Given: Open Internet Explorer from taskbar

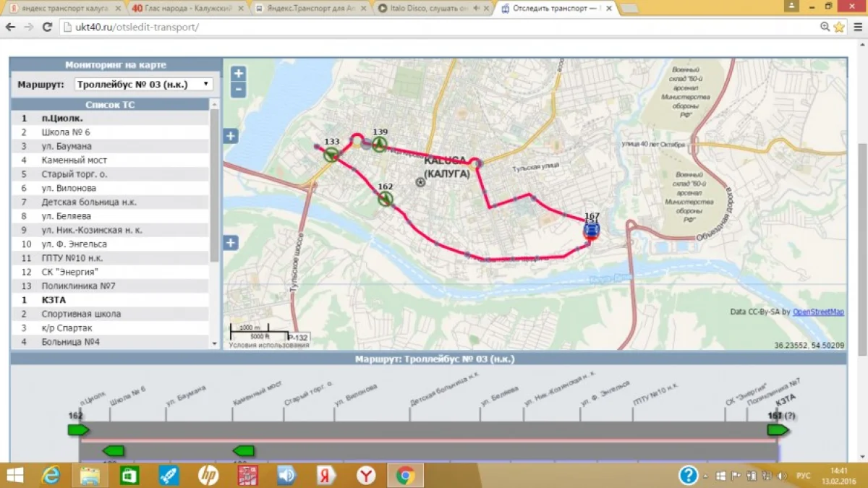Looking at the screenshot, I should [51, 475].
